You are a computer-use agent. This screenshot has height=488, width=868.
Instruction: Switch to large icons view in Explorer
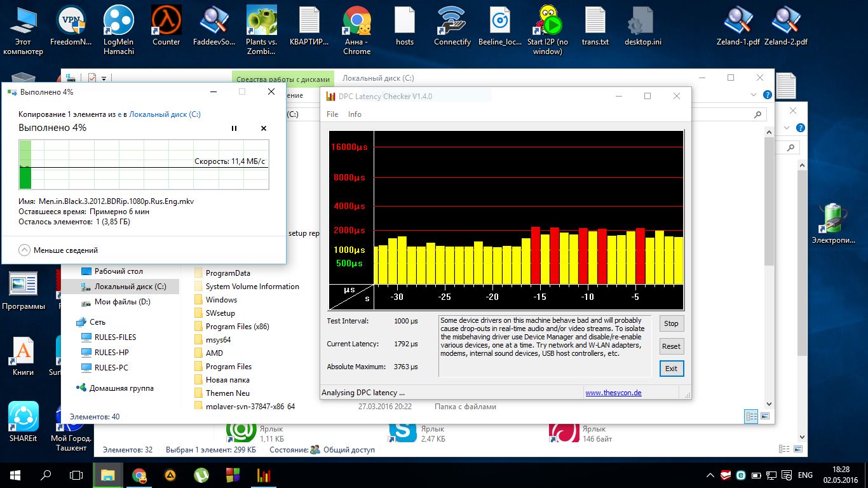pyautogui.click(x=765, y=417)
